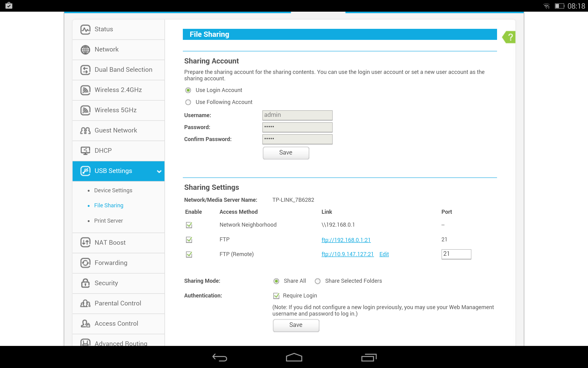The width and height of the screenshot is (588, 368).
Task: Uncheck the Require Login checkbox
Action: 276,296
